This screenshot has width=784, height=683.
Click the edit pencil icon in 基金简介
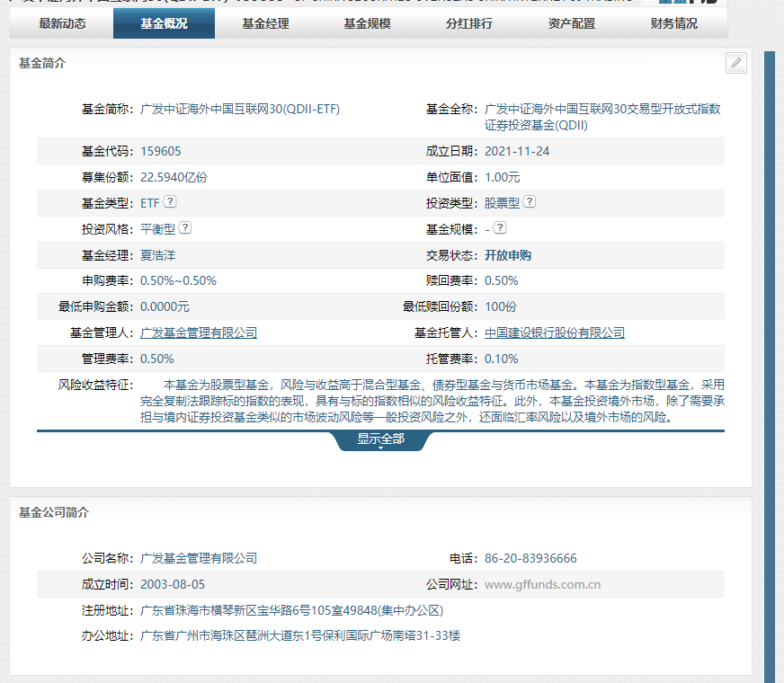click(736, 63)
